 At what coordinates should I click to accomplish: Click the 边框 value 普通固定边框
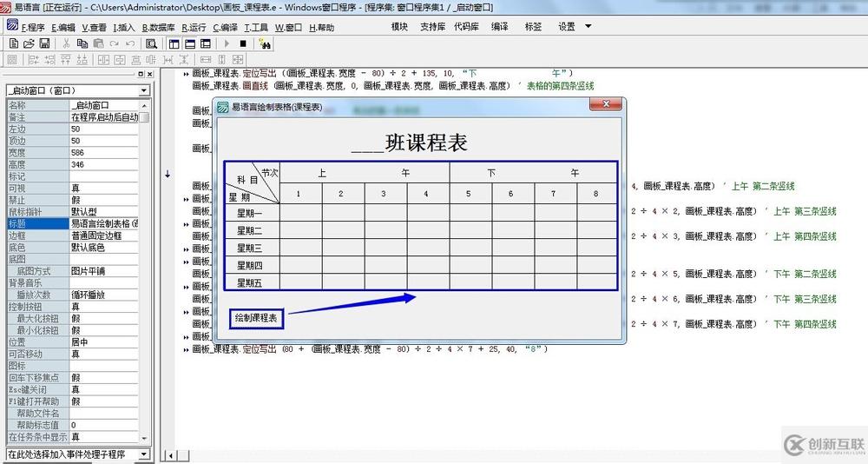click(x=103, y=235)
